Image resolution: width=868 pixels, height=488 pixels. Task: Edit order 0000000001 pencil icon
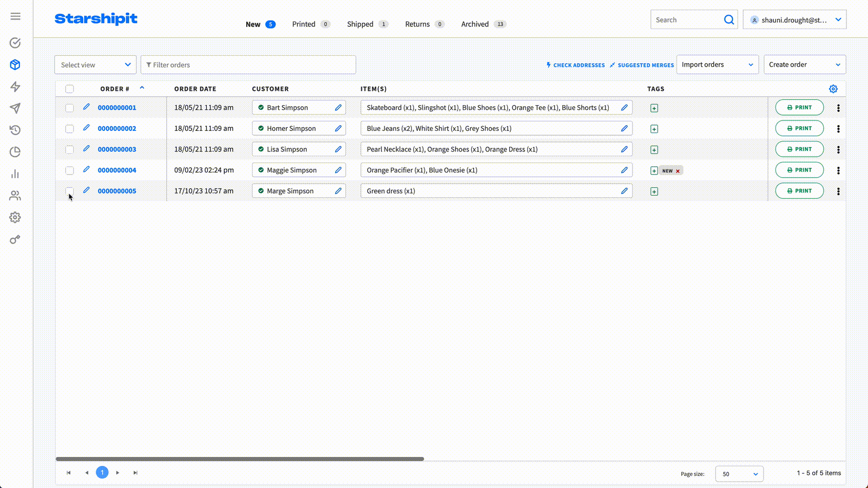86,107
